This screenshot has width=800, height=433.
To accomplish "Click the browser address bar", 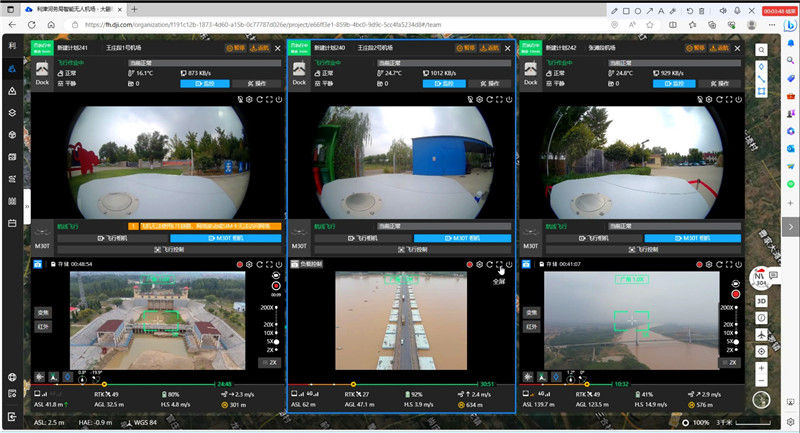I will coord(337,24).
